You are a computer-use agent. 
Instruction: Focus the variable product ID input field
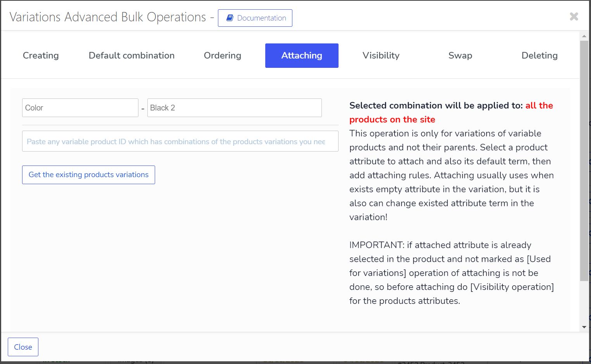coord(180,141)
